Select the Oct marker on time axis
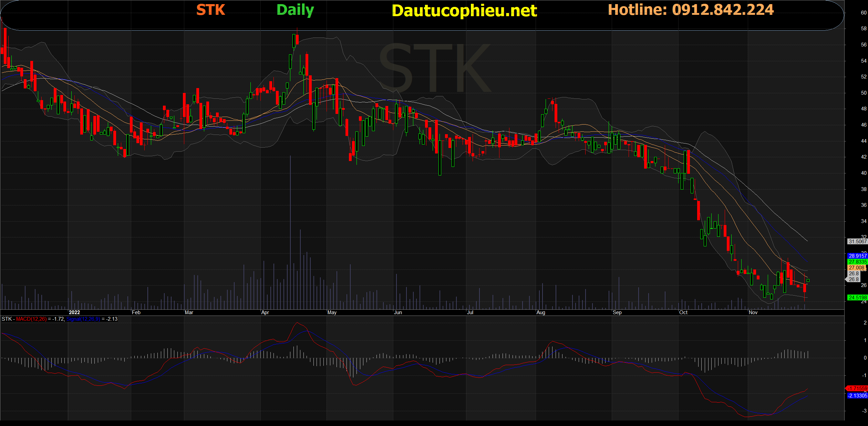Image resolution: width=868 pixels, height=426 pixels. (x=683, y=312)
